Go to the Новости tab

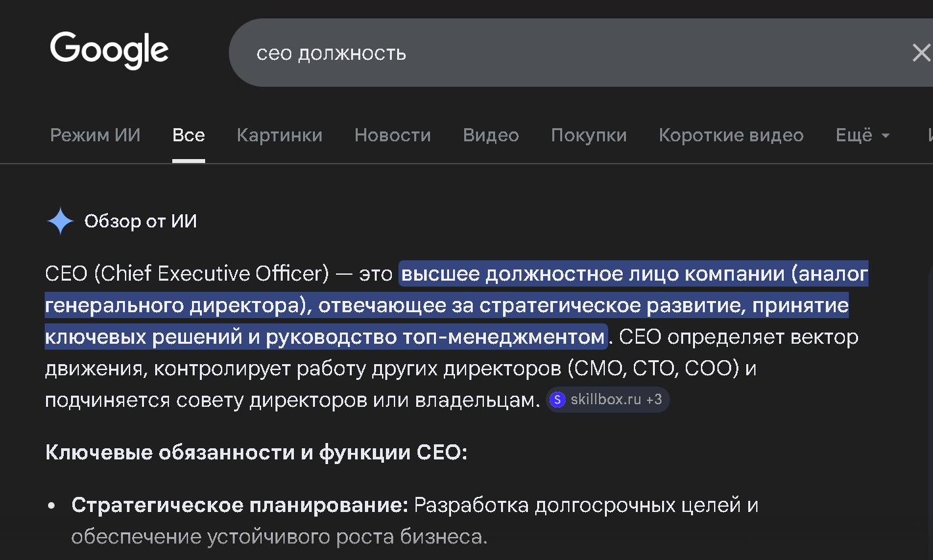click(x=393, y=135)
